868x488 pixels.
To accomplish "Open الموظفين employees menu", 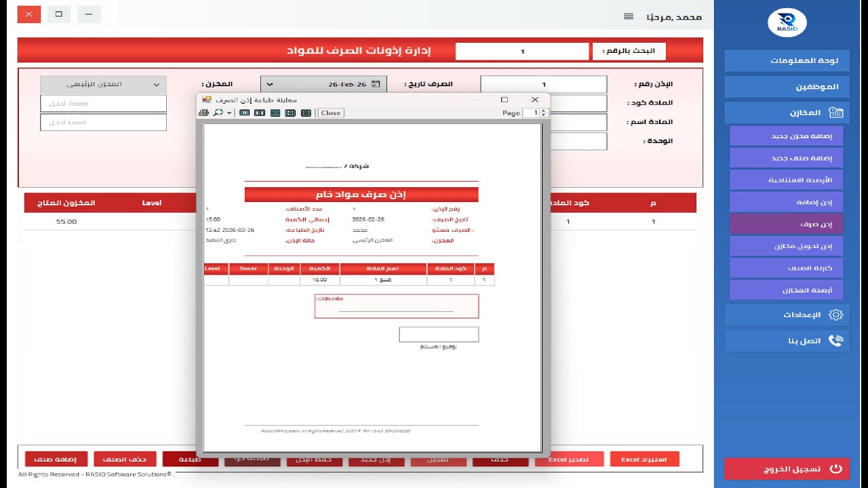I will coord(787,87).
